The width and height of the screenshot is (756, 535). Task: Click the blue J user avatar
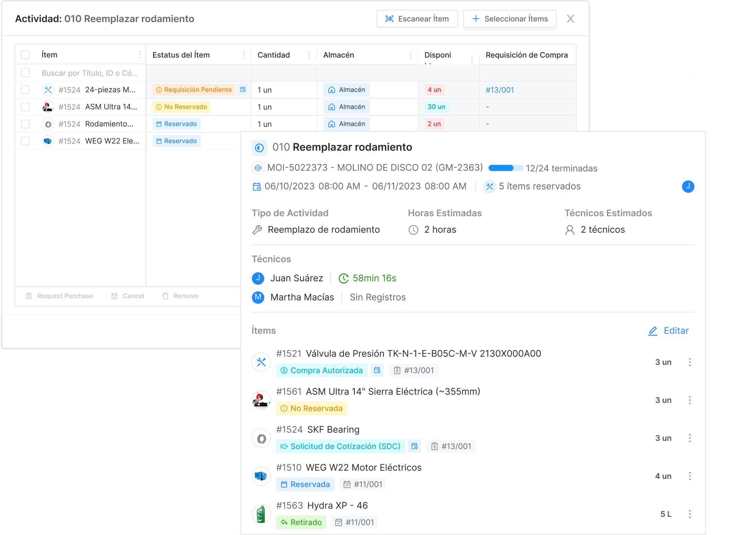pyautogui.click(x=688, y=186)
